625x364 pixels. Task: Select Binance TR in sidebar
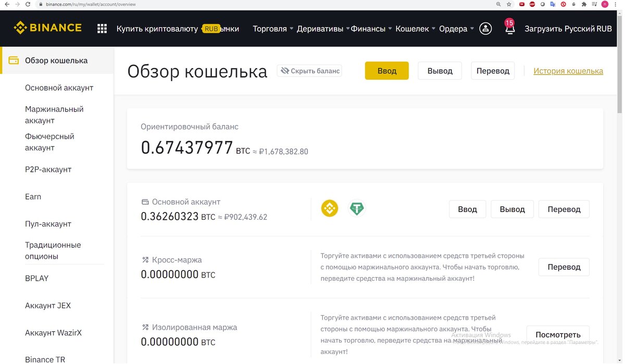[x=45, y=359]
